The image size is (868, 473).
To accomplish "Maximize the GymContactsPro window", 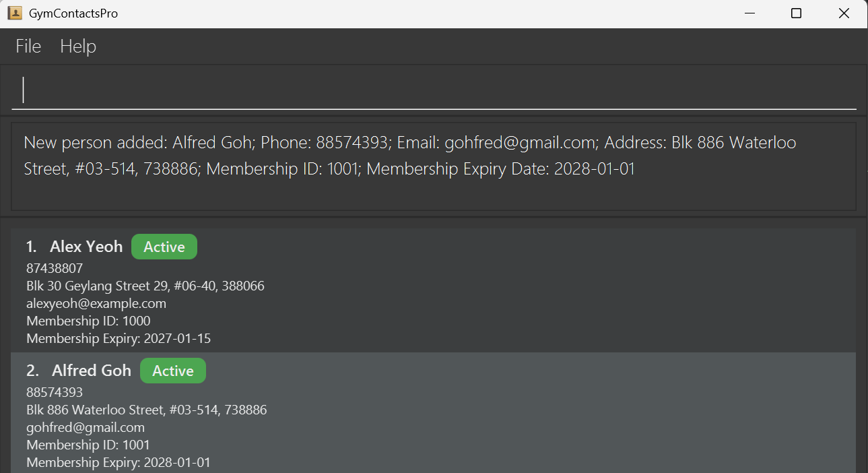I will (796, 13).
